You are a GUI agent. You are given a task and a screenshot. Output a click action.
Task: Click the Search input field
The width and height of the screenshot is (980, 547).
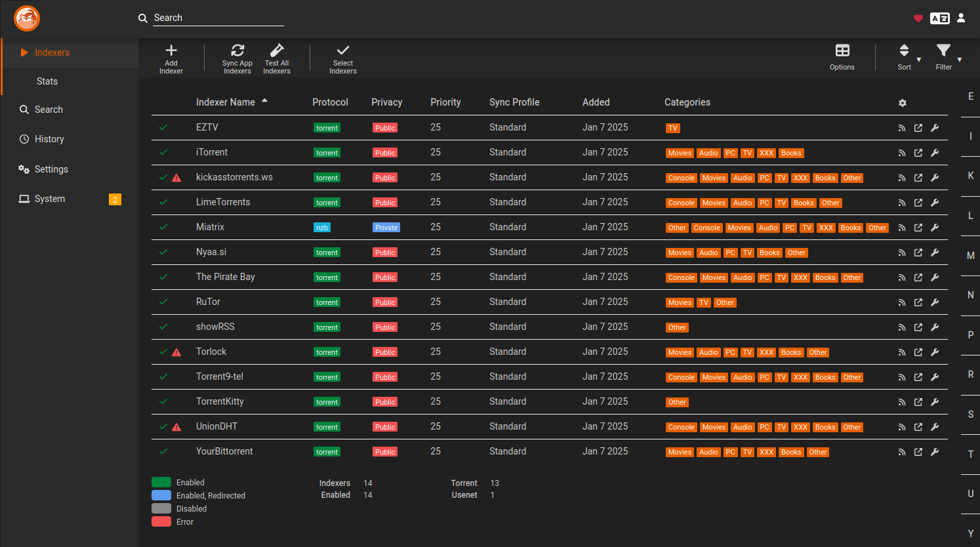tap(218, 18)
